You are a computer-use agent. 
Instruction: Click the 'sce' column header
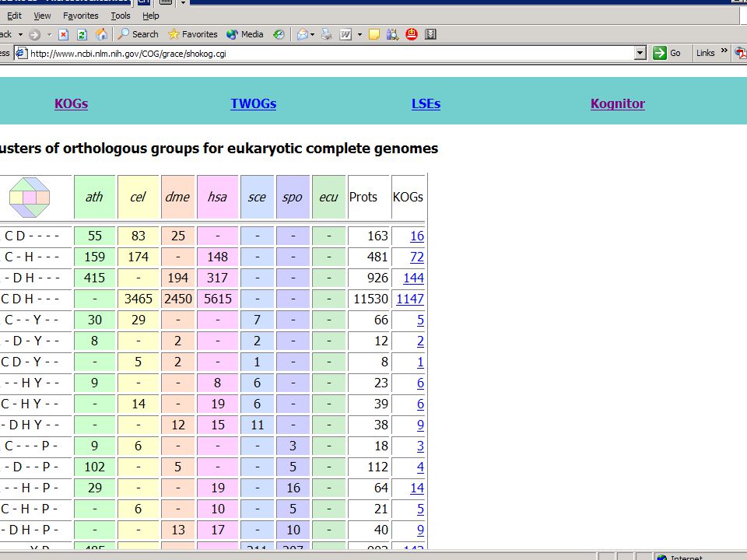pos(257,197)
